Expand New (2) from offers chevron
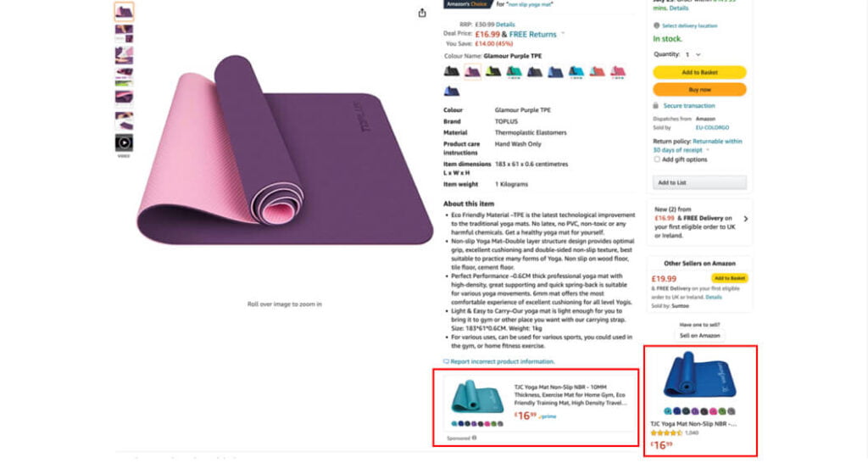Screen dimensions: 868x474 [x=746, y=219]
